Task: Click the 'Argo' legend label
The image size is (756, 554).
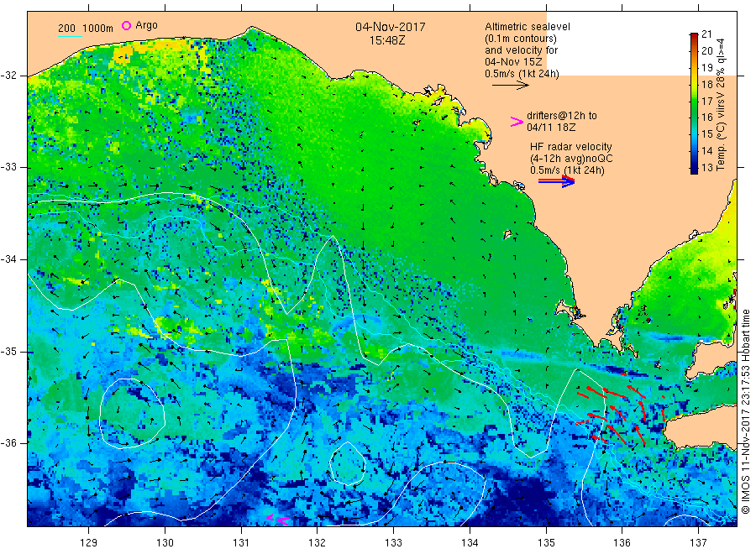Action: coord(146,25)
